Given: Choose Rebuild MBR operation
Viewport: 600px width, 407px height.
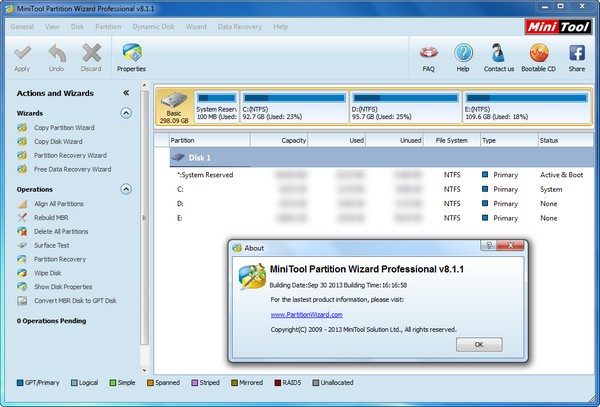Looking at the screenshot, I should click(51, 218).
